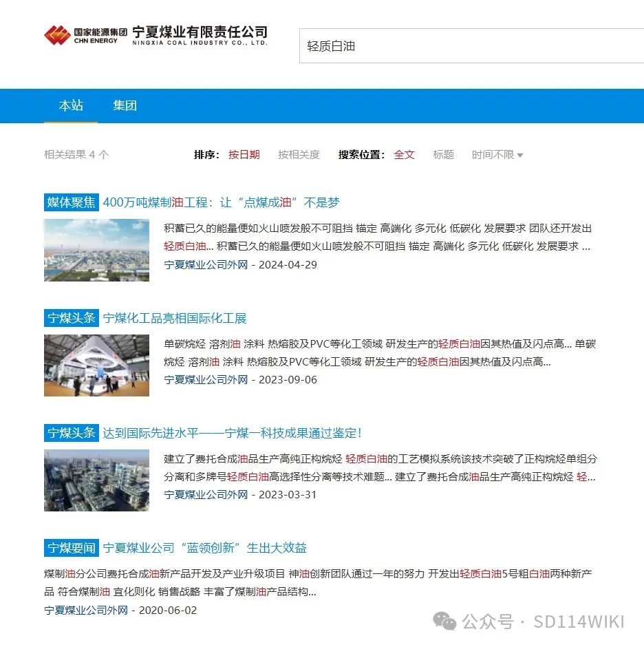Set search position to 标题
Screen dimensions: 644x647
click(x=444, y=155)
